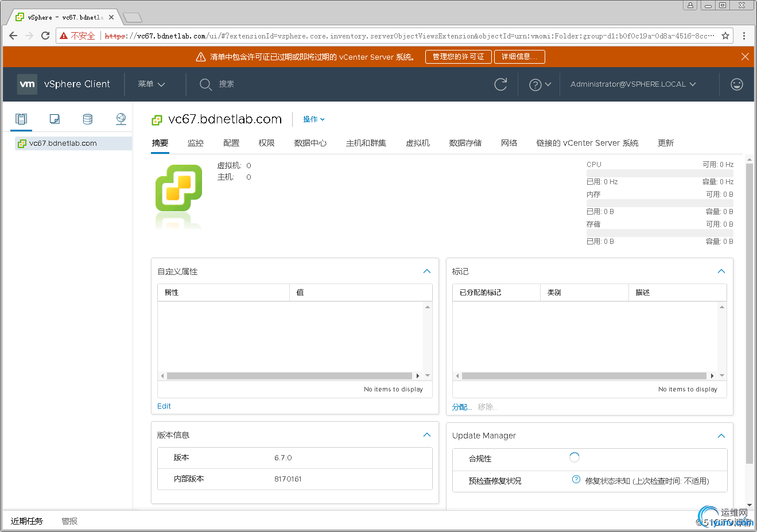Close the vSphere browser tab
Screen dimensions: 757x532
tap(111, 17)
